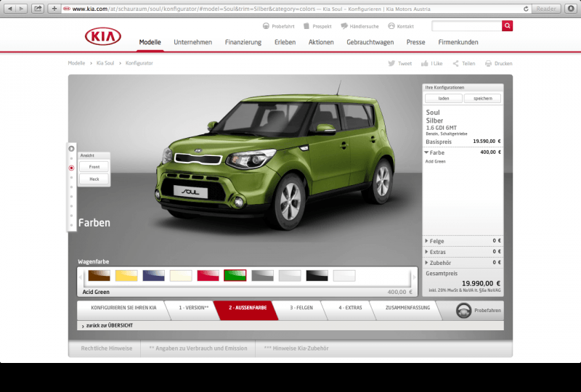Click the browser add bookmark plus button
The image size is (581, 392).
coord(54,9)
